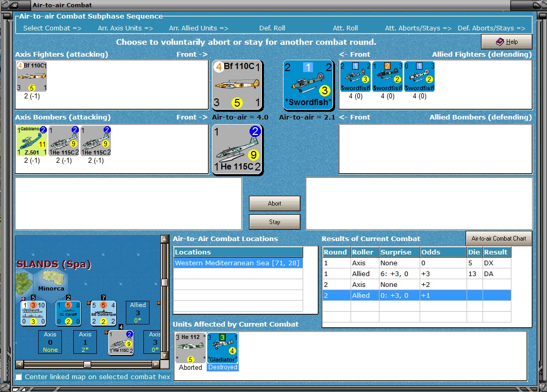Select Western Mediterranean Sea location row
Viewport: 547px width, 392px height.
click(238, 263)
